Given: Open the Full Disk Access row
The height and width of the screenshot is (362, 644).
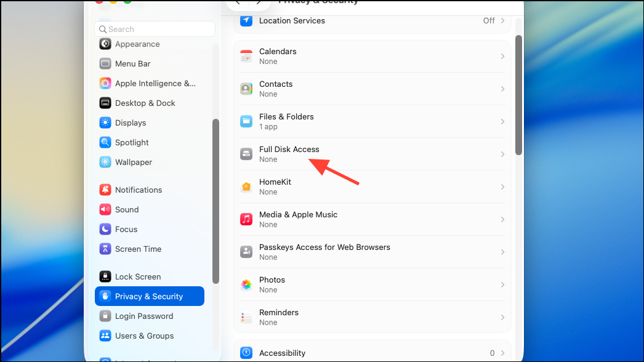Looking at the screenshot, I should pos(372,154).
